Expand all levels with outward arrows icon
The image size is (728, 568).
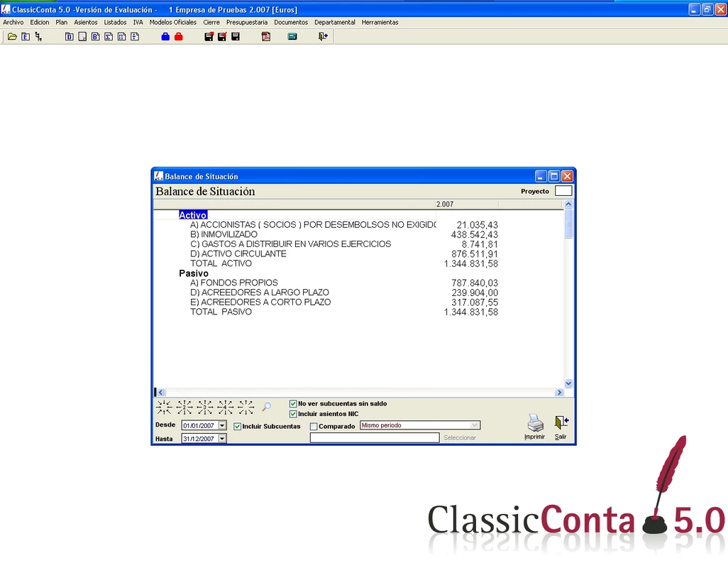pyautogui.click(x=246, y=408)
